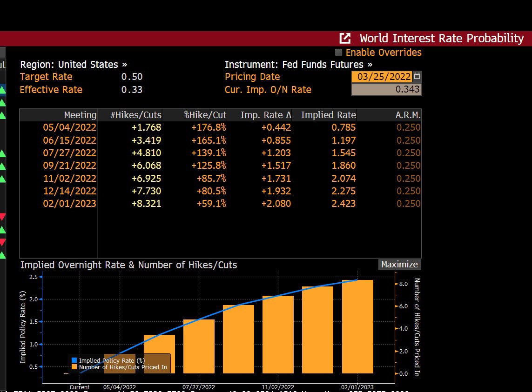Viewport: 532px width, 392px height.
Task: Select the 06/15/2022 meeting row
Action: coord(221,140)
